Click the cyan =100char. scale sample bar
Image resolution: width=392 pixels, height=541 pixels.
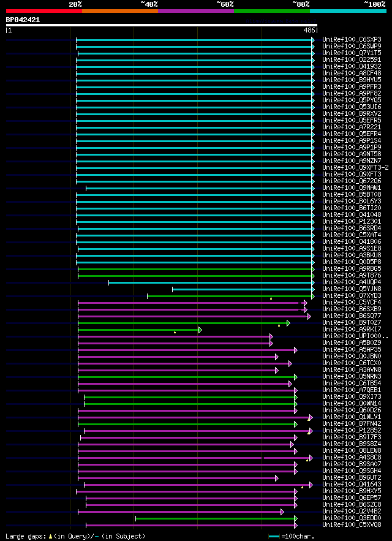(274, 537)
